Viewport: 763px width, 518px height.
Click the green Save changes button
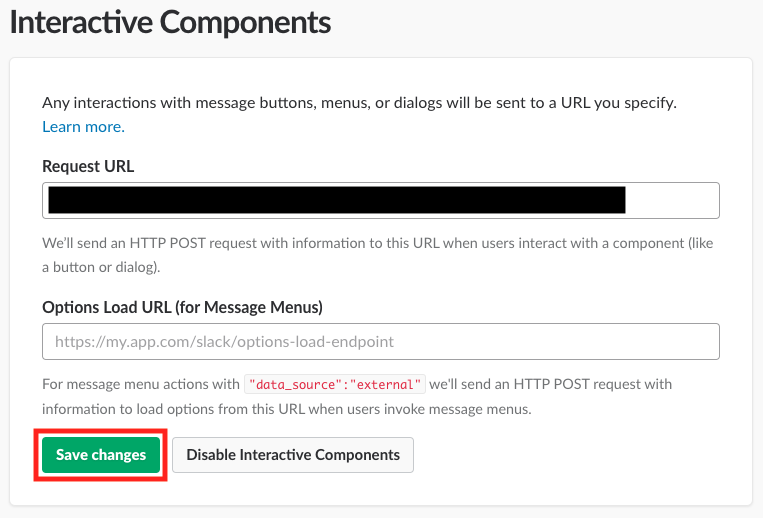[101, 455]
